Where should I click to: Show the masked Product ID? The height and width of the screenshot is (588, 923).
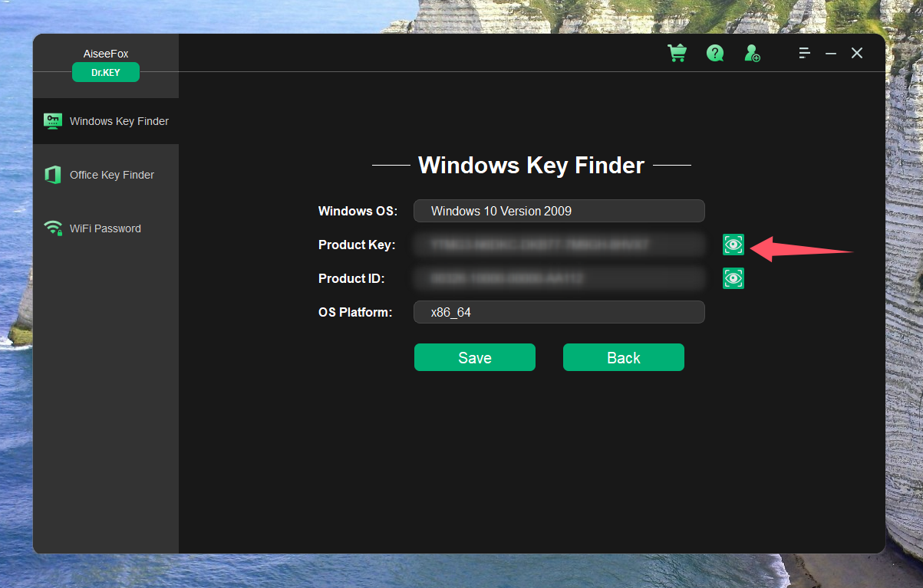[x=733, y=278]
